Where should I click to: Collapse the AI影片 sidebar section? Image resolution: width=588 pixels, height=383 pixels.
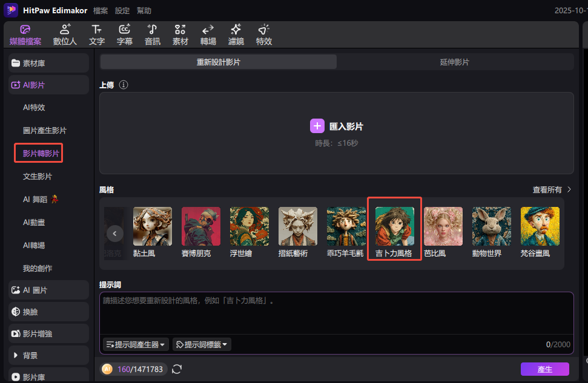point(48,85)
